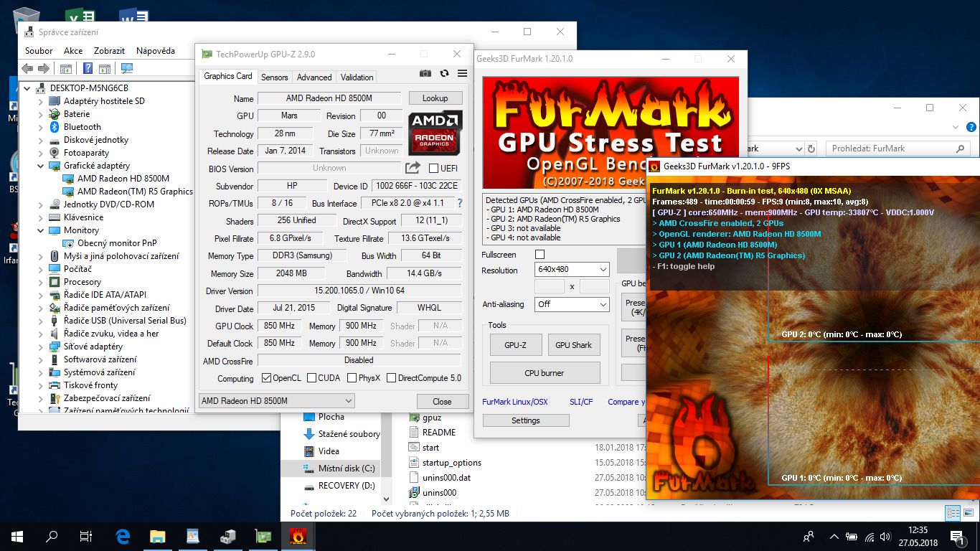Click the blue Help icon in Device Manager toolbar
This screenshot has height=551, width=980.
pyautogui.click(x=88, y=69)
